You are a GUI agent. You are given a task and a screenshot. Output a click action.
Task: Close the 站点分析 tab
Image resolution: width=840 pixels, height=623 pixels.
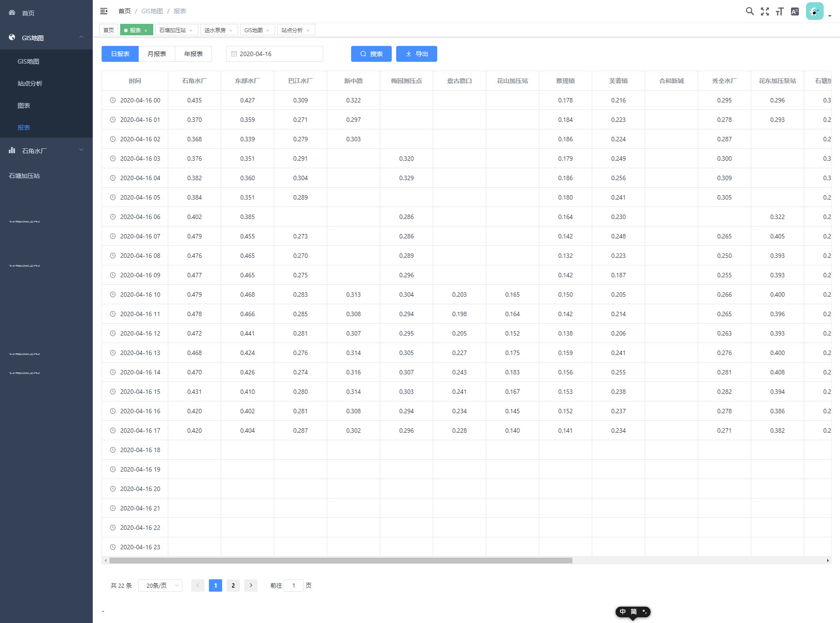tap(308, 30)
